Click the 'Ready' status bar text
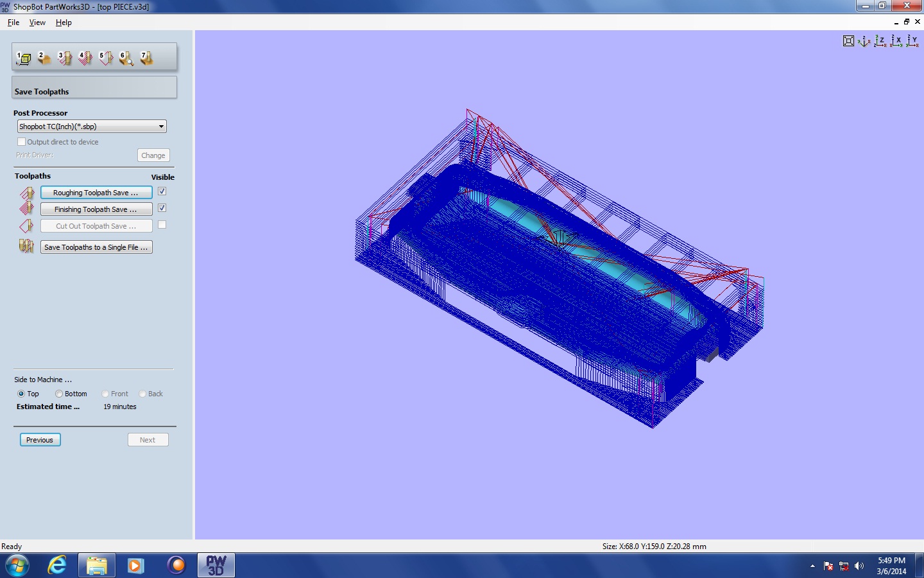The width and height of the screenshot is (924, 578). (12, 547)
